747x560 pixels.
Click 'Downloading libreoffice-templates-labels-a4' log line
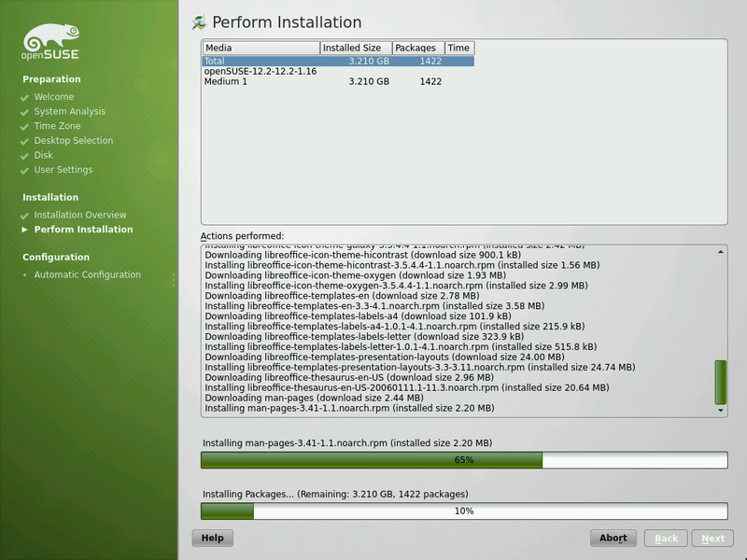click(358, 316)
